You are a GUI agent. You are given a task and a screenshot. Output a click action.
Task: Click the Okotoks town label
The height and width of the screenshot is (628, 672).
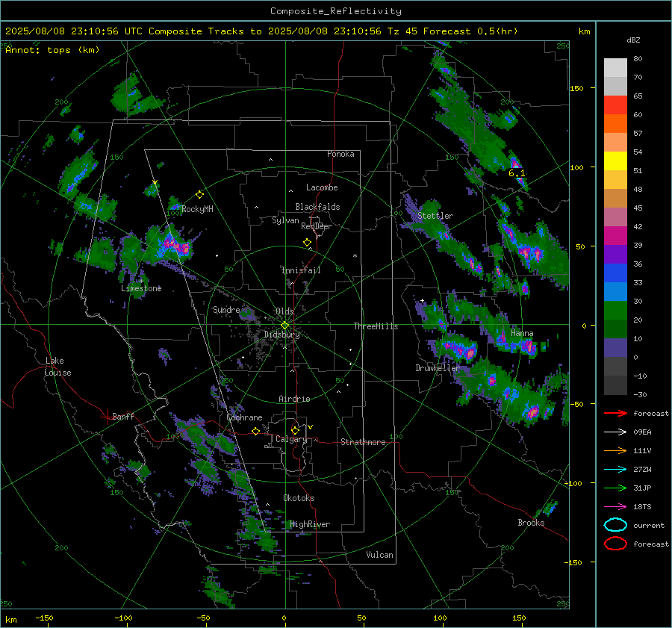click(x=299, y=498)
